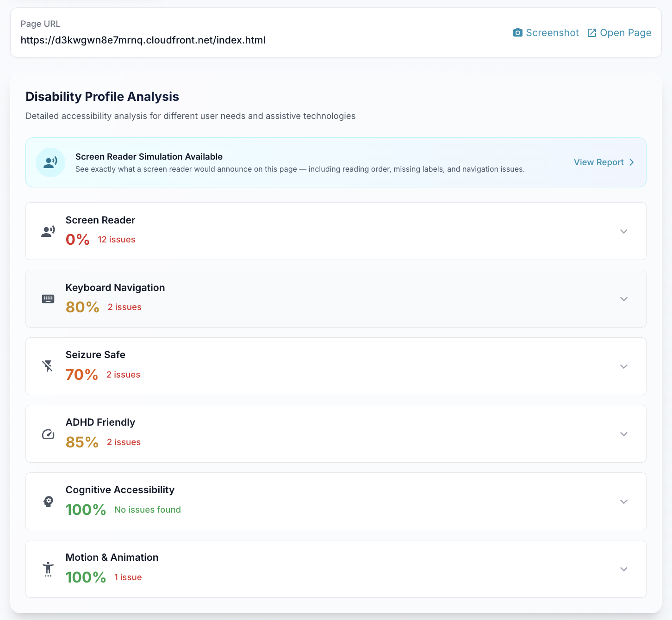Click the 12 issues label under Screen Reader
The height and width of the screenshot is (620, 672).
pos(117,240)
